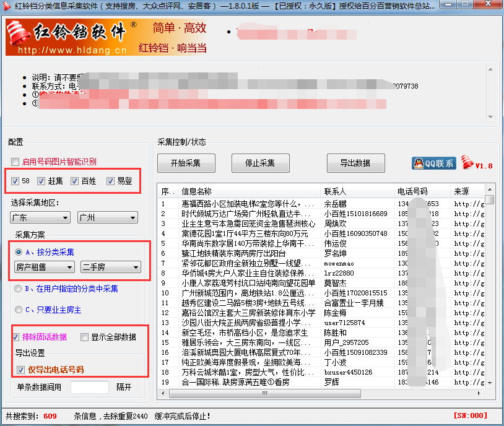Select row 骏江地铁精装东南两房厅出阳台
The image size is (504, 426).
(321, 254)
